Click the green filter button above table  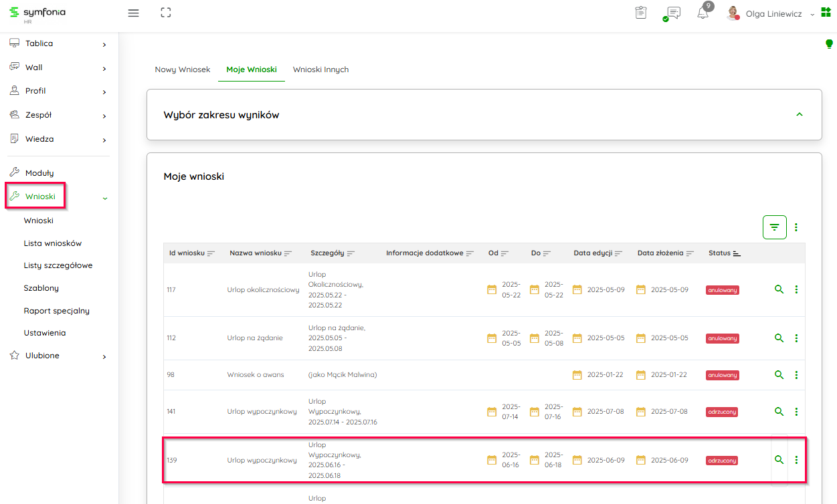click(774, 227)
